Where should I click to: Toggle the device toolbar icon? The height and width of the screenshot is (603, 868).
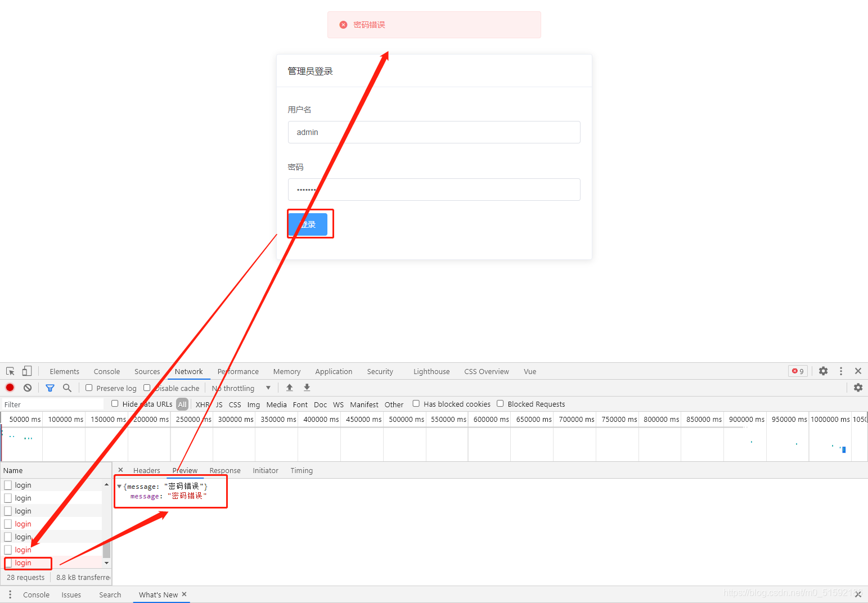tap(27, 371)
